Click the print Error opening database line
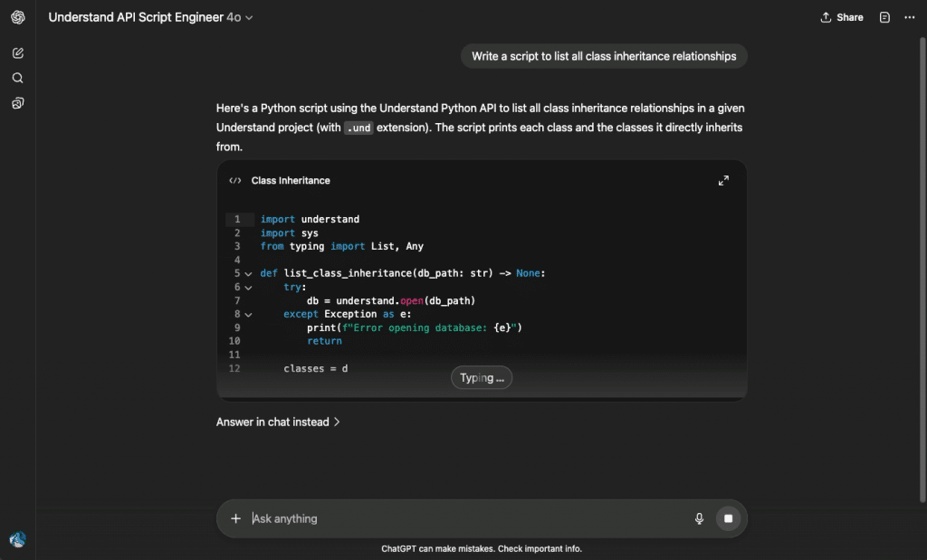 414,327
